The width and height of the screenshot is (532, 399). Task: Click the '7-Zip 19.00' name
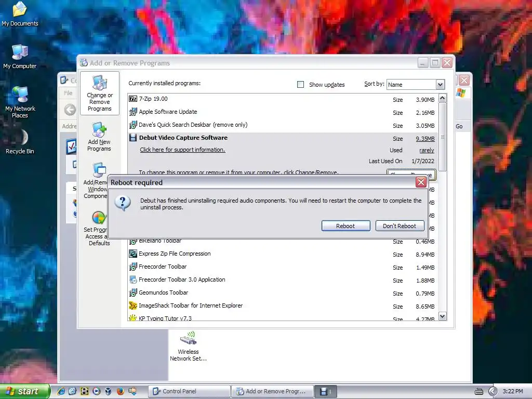tap(153, 99)
